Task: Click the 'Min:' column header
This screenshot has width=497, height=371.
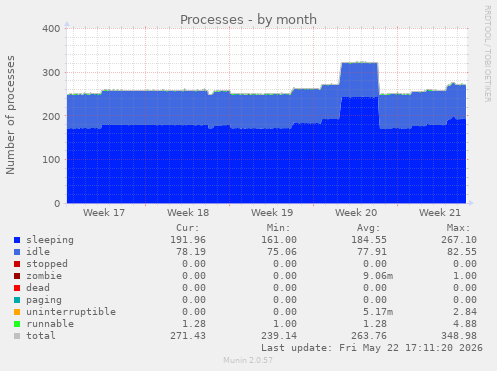Action: pyautogui.click(x=278, y=228)
